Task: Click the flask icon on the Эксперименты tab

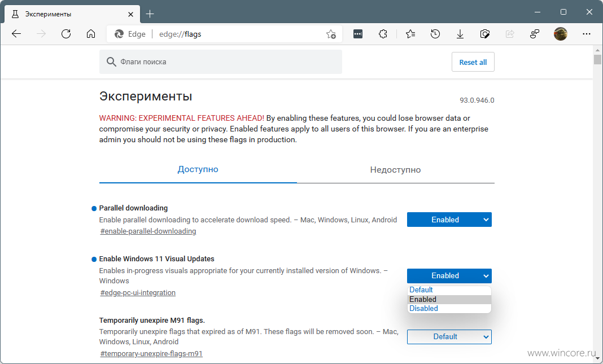Action: tap(15, 14)
